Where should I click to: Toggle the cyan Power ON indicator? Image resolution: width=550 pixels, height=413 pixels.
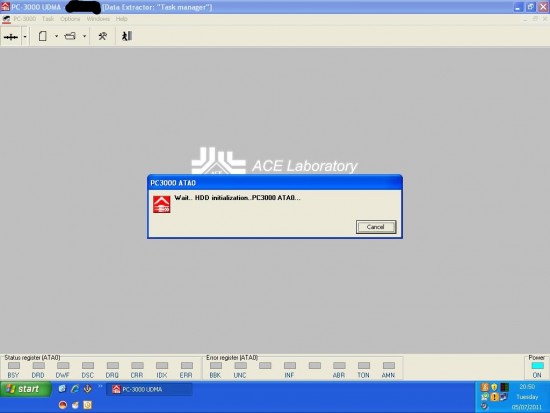pyautogui.click(x=537, y=366)
